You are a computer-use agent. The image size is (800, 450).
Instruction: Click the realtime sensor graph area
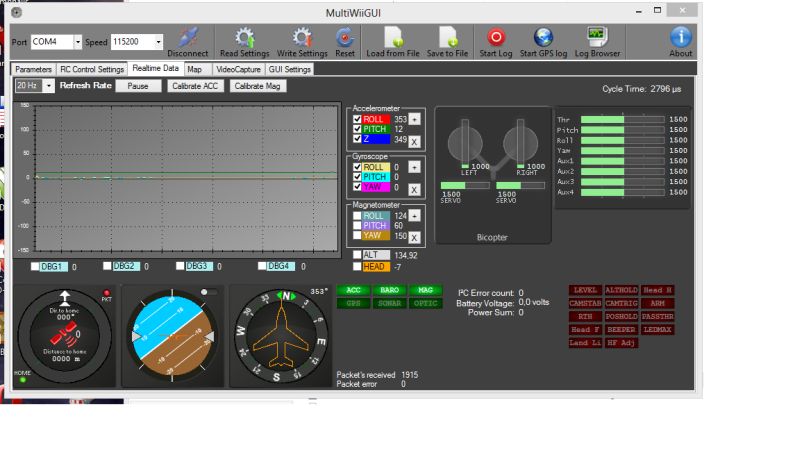pos(186,179)
